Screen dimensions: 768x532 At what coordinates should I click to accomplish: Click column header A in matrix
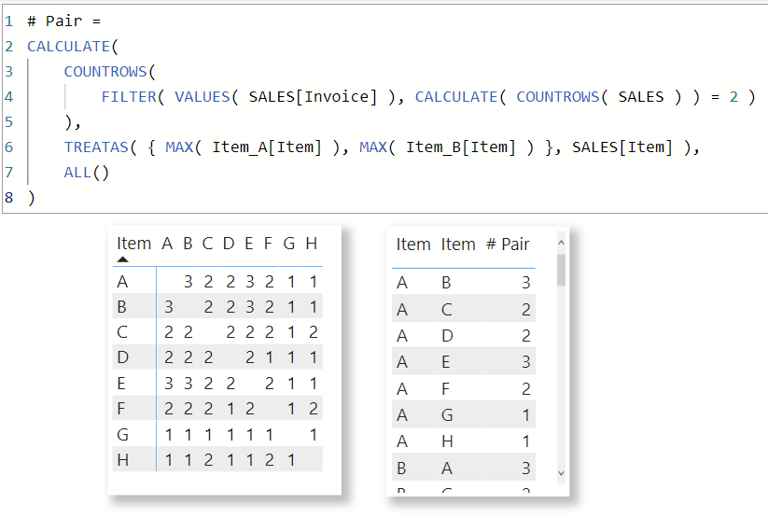(x=167, y=244)
